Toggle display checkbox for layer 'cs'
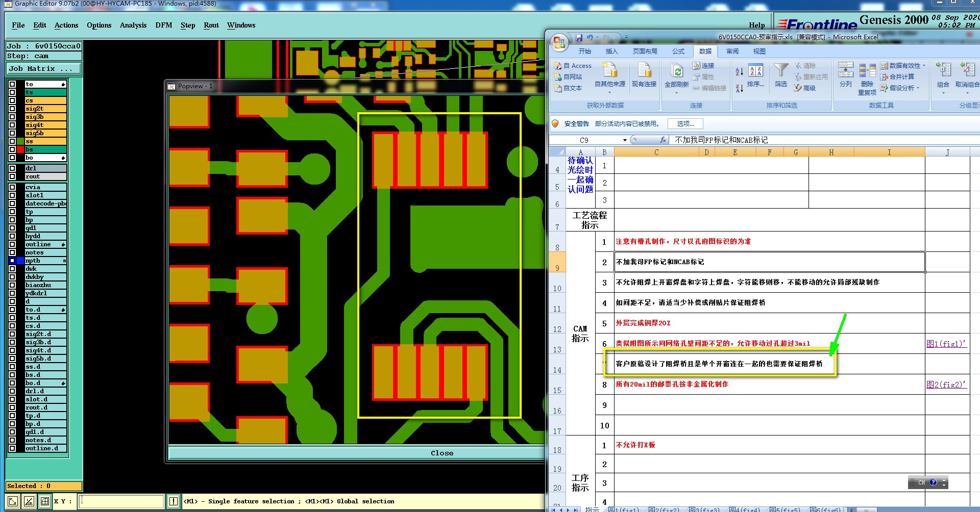Screen dimensions: 980x512 click(x=12, y=100)
